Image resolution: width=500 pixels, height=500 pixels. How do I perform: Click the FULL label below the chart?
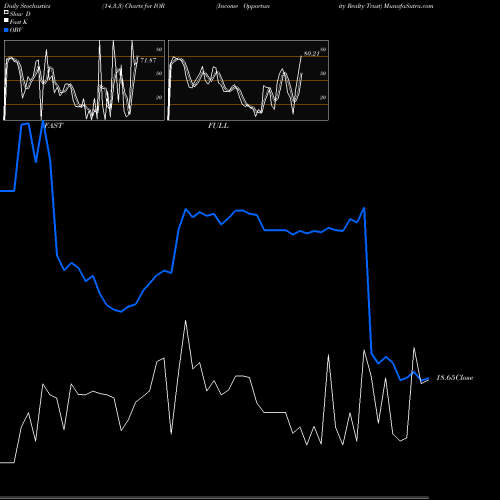coord(218,126)
